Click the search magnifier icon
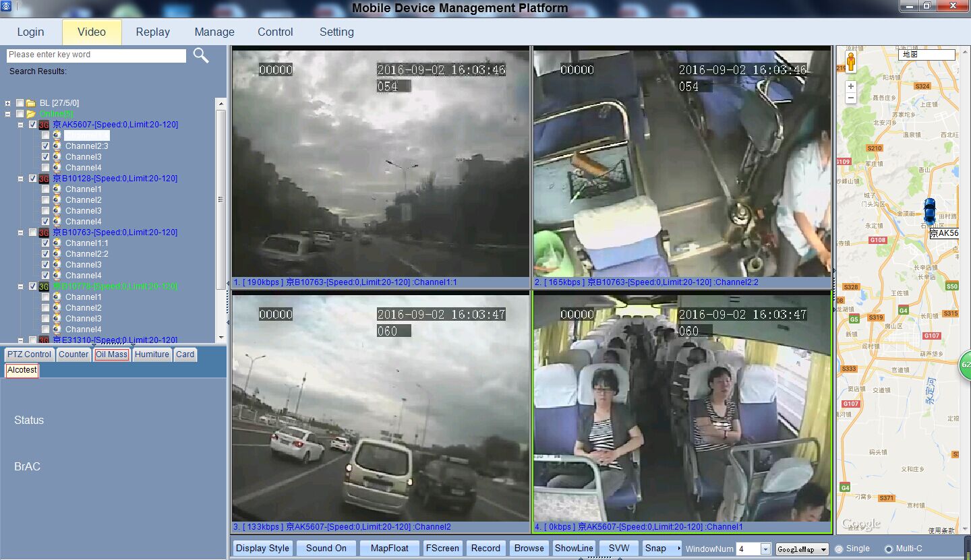The height and width of the screenshot is (560, 971). point(200,55)
